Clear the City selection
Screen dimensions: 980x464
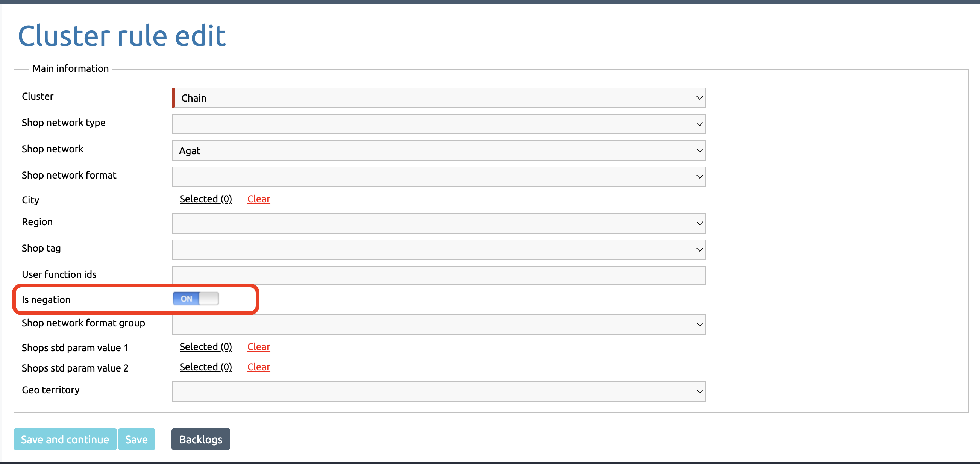[259, 199]
